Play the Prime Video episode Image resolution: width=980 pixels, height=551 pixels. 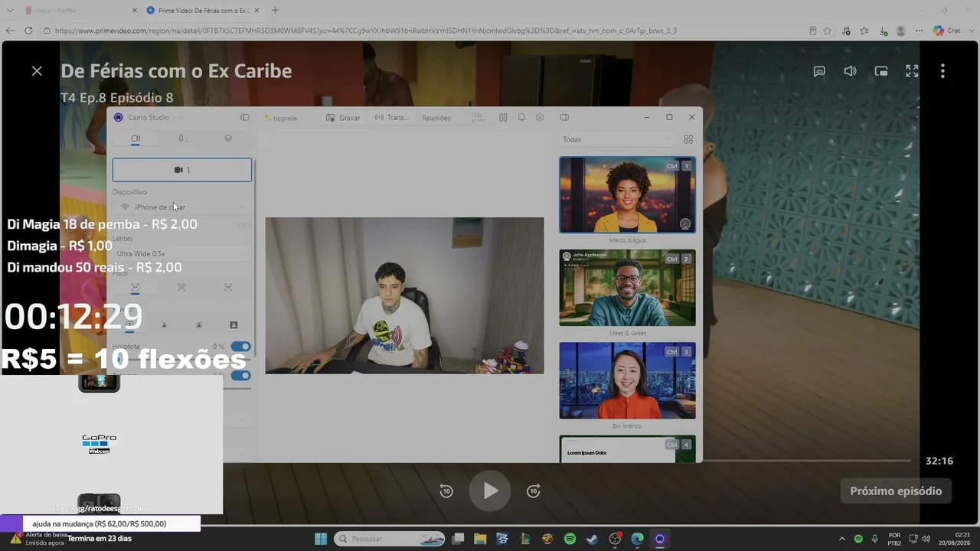pyautogui.click(x=490, y=491)
